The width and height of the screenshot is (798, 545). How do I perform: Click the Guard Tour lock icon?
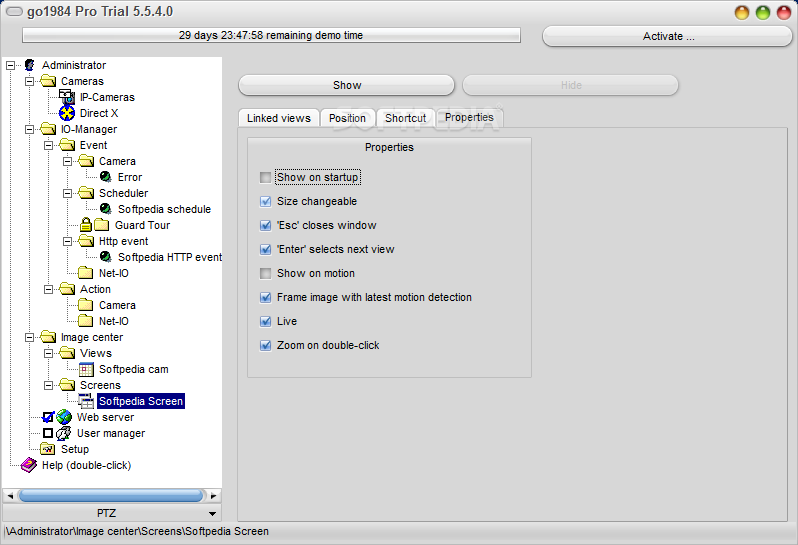tap(86, 224)
